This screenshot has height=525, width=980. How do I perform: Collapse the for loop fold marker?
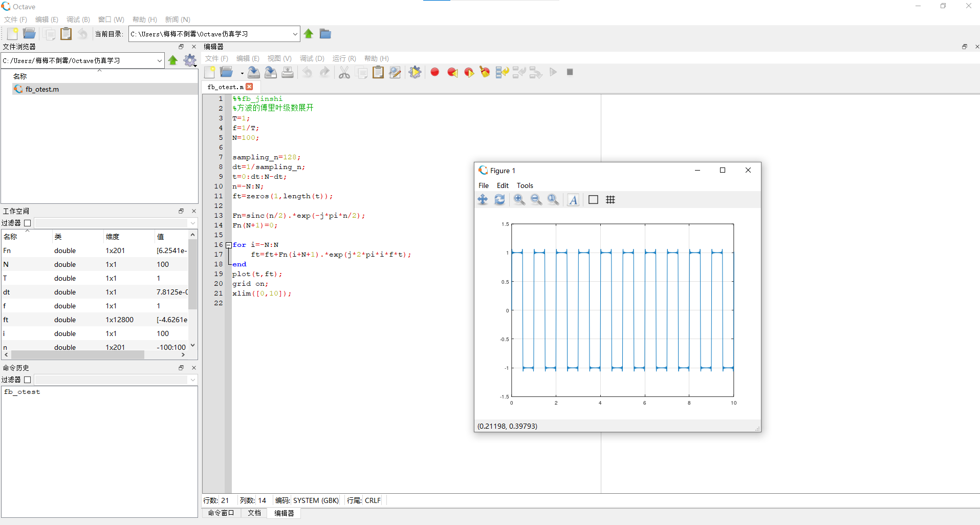click(229, 245)
